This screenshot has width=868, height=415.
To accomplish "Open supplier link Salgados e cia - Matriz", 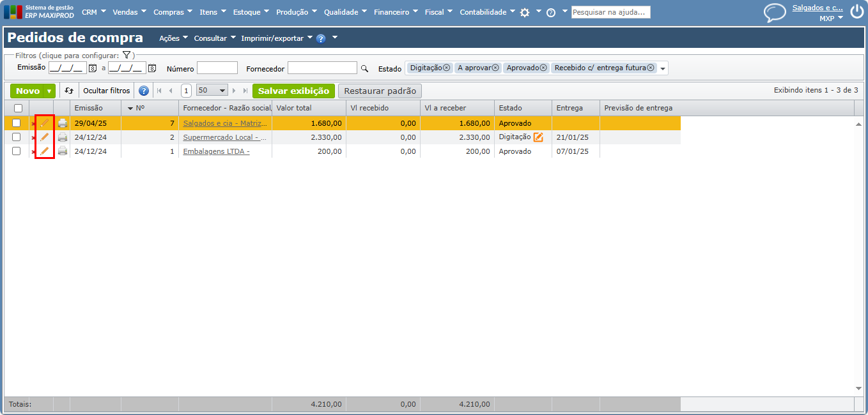I will click(x=225, y=123).
